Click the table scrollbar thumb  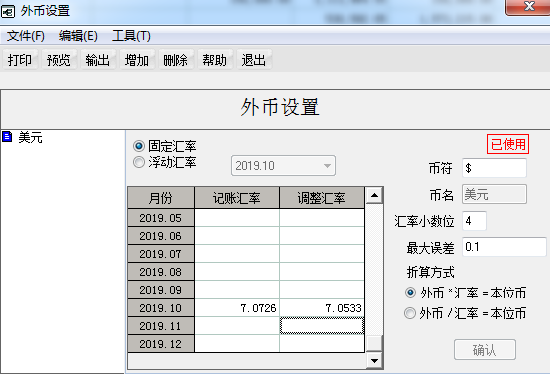[374, 343]
